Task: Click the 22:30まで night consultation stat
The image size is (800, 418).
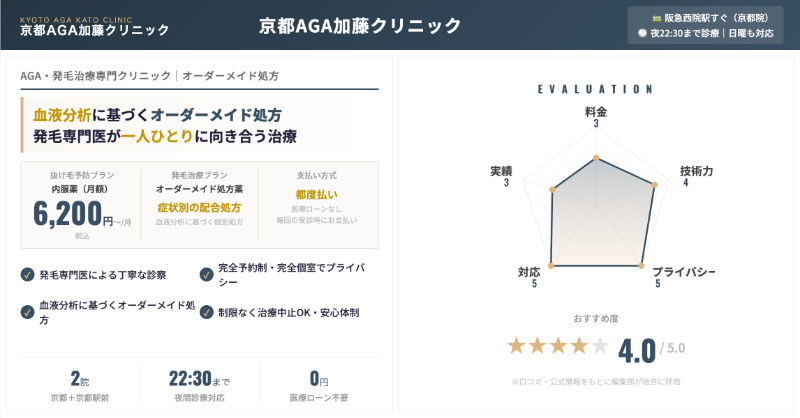Action: pyautogui.click(x=199, y=380)
